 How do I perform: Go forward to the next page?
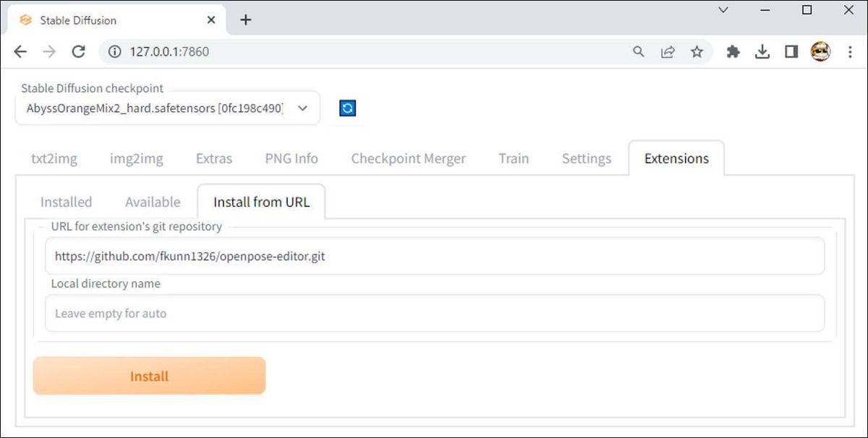coord(49,51)
